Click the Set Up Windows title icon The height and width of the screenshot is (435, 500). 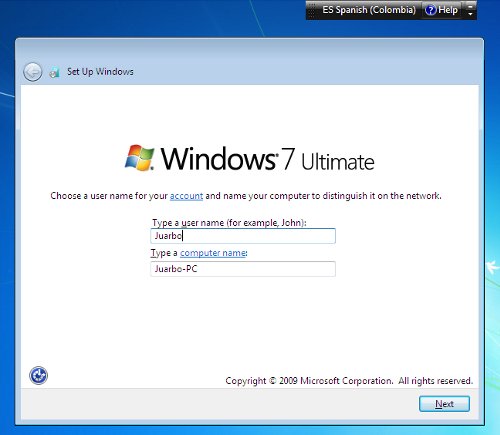click(54, 72)
